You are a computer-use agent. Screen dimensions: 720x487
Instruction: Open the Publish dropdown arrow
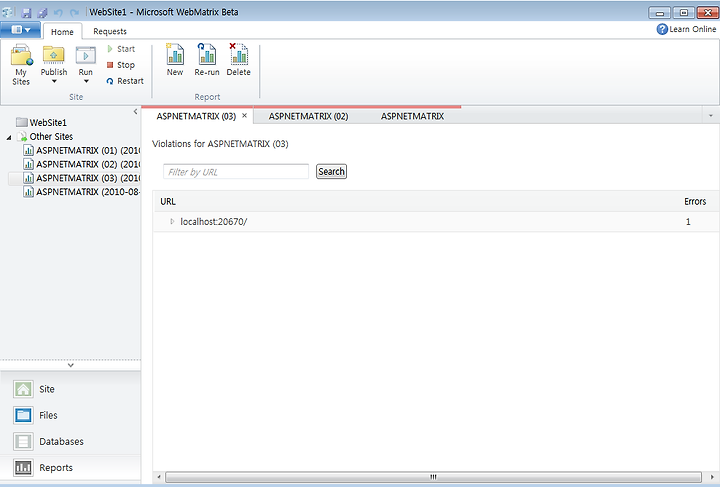coord(54,82)
